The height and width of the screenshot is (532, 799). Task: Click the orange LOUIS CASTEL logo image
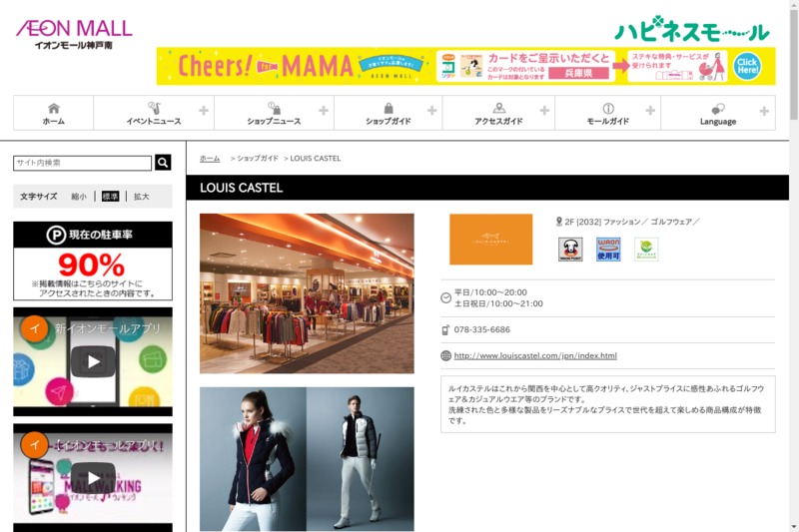490,239
